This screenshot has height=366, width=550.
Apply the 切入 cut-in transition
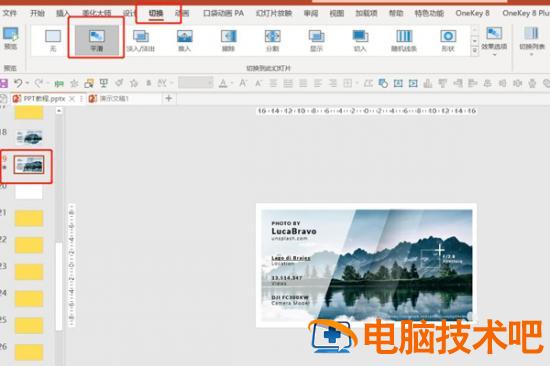[x=360, y=40]
